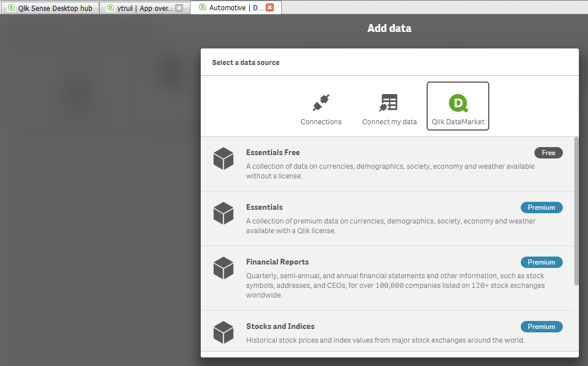588x366 pixels.
Task: Click the Qlik icon on Automotive tab
Action: [x=202, y=7]
